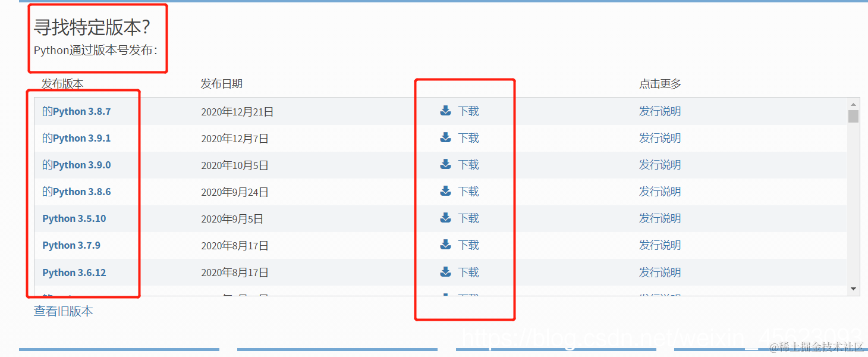Click the date 2020年9月24日
Viewport: 868px width, 357px height.
[x=235, y=192]
